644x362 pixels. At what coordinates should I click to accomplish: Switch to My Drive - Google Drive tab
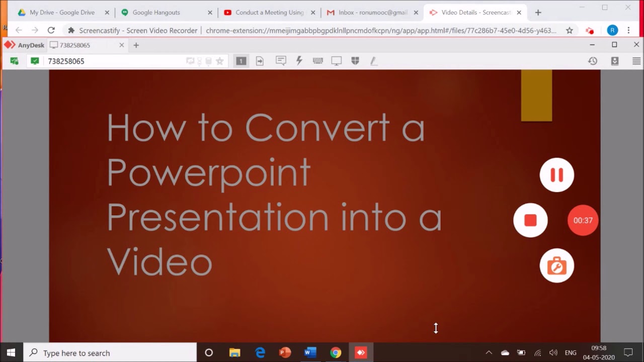click(x=63, y=13)
